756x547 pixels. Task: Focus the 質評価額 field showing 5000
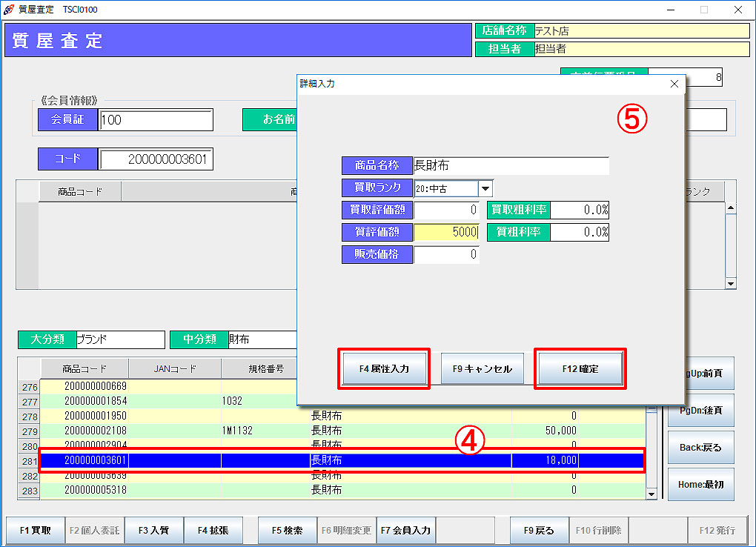446,232
